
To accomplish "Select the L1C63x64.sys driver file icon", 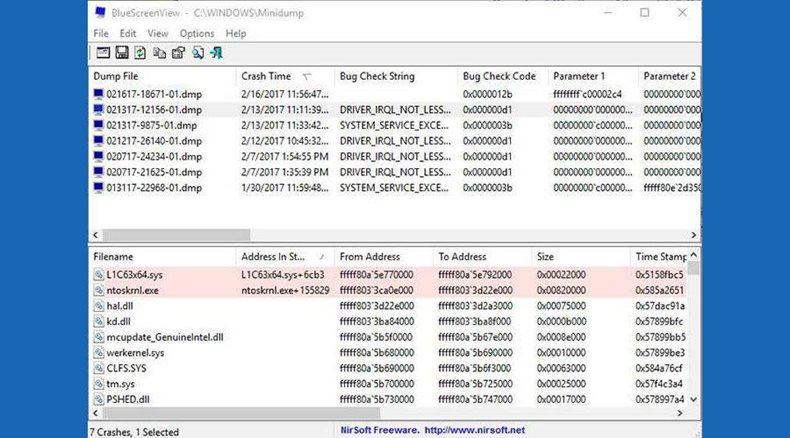I will pos(99,275).
